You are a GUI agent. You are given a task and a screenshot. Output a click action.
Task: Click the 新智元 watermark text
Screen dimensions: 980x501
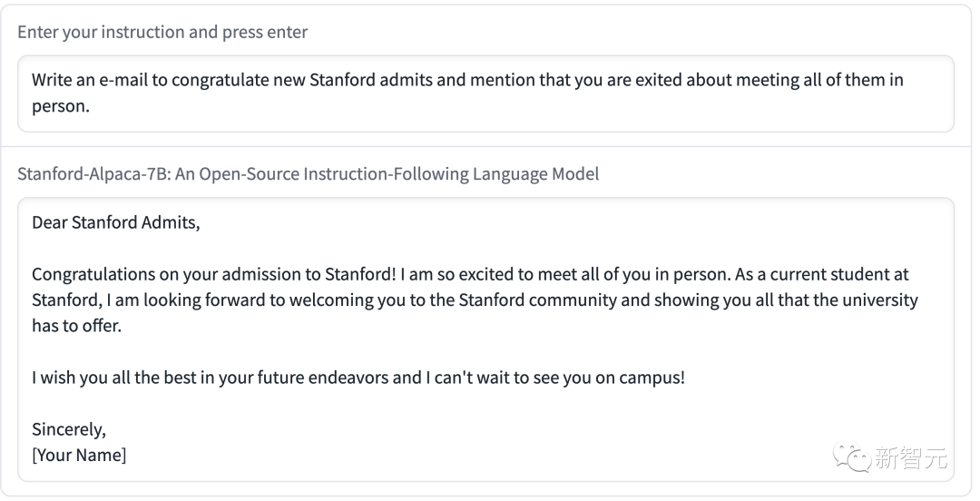pos(910,458)
